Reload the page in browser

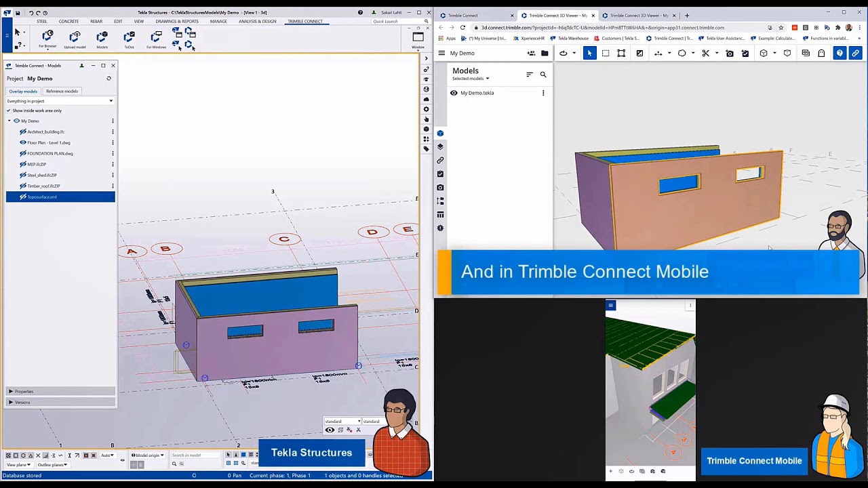[x=462, y=28]
